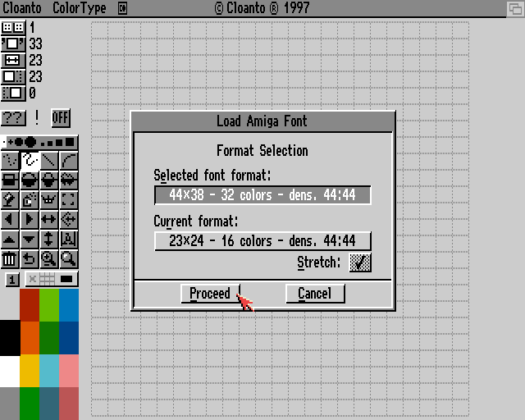Image resolution: width=525 pixels, height=420 pixels.
Task: Click the black current-color indicator
Action: 66,279
